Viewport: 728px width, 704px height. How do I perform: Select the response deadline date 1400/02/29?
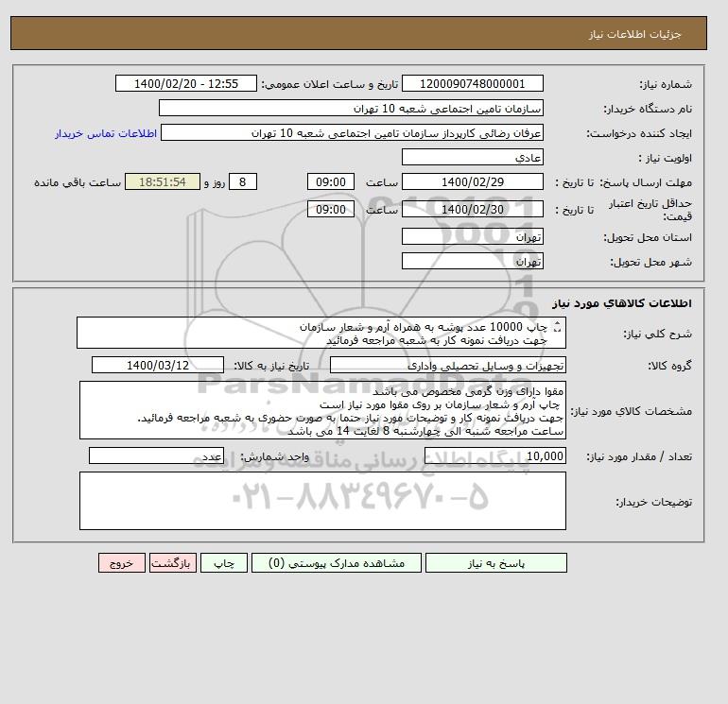472,182
